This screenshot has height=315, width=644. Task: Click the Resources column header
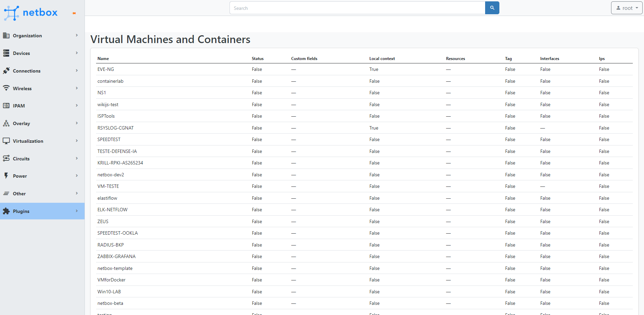456,59
